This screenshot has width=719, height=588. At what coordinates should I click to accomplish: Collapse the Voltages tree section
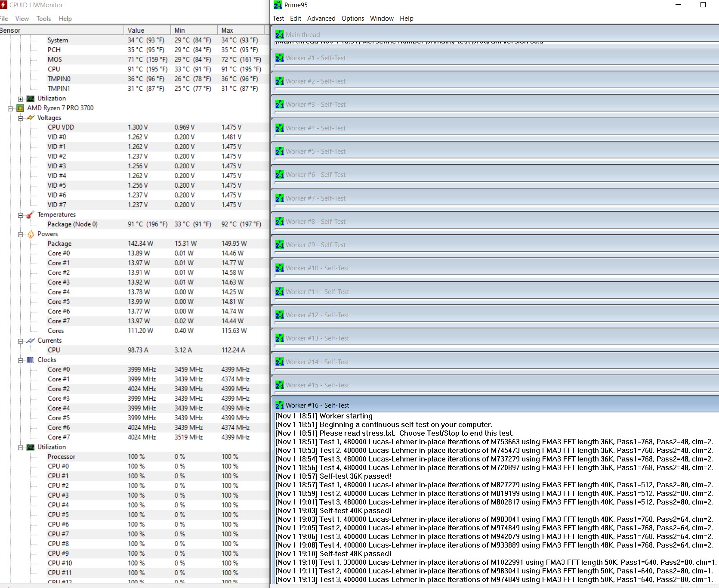click(x=20, y=118)
